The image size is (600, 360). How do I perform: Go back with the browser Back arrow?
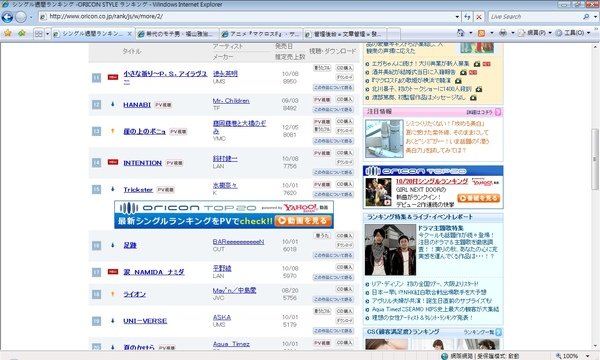click(x=7, y=17)
